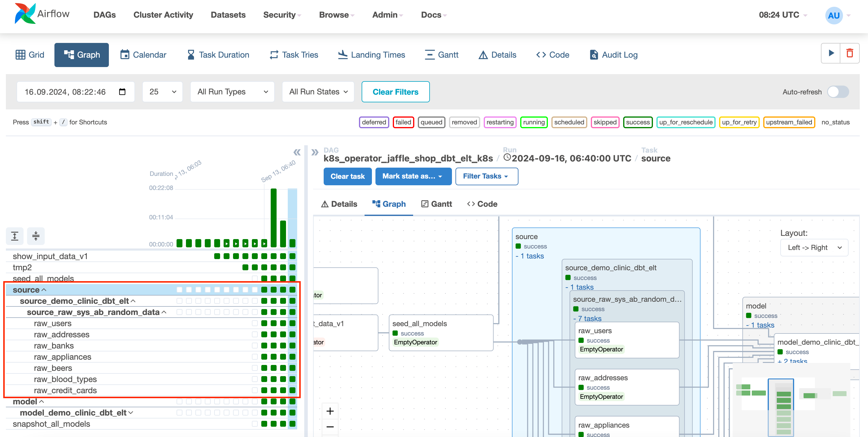Click the AU user avatar
The width and height of the screenshot is (868, 437).
point(834,16)
